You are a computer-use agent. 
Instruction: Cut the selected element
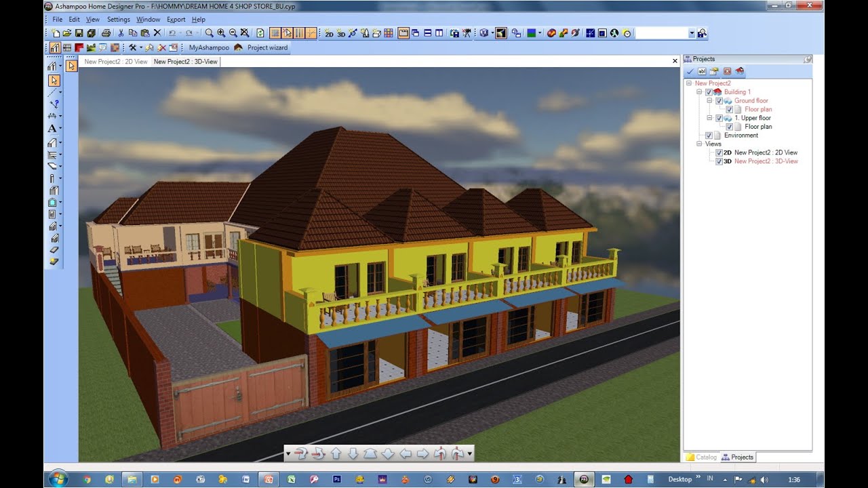pyautogui.click(x=121, y=33)
